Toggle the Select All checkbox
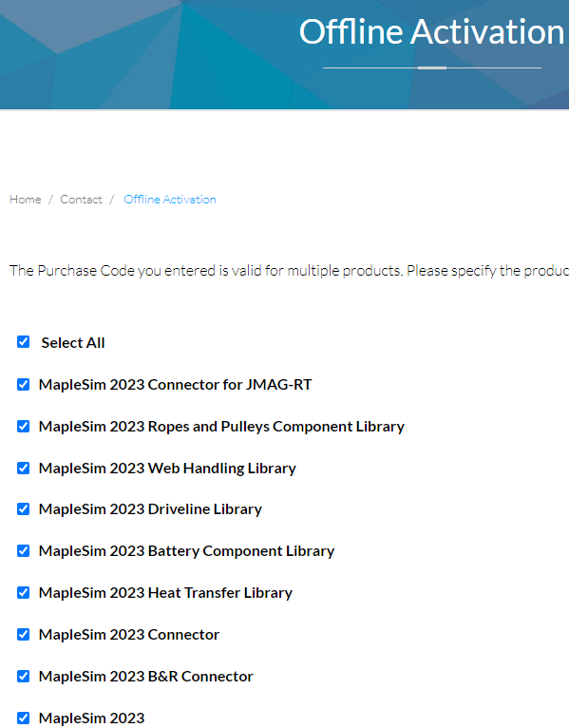The image size is (569, 728). pyautogui.click(x=23, y=342)
